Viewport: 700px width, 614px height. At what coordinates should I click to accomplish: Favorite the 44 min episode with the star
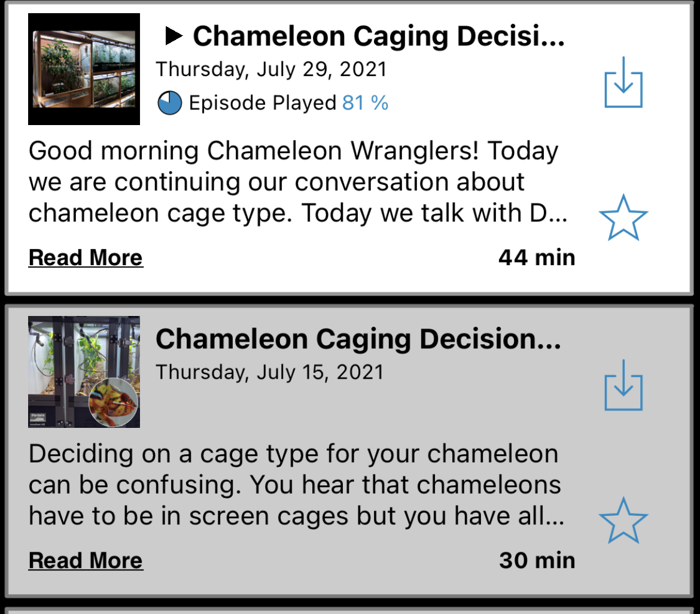pos(623,217)
